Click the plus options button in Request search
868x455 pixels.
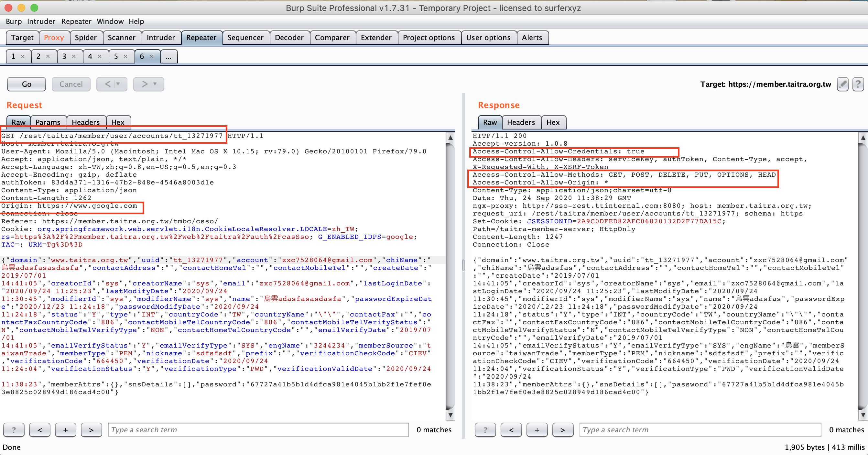tap(65, 430)
